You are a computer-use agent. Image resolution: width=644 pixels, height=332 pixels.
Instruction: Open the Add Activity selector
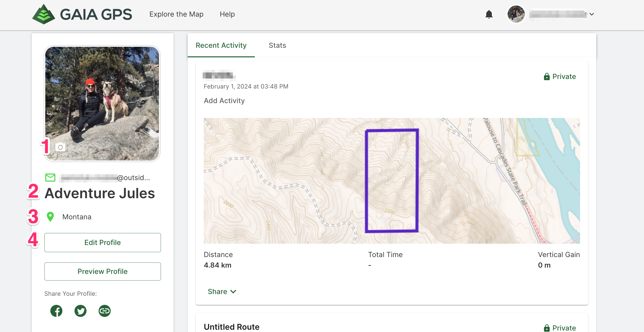pyautogui.click(x=224, y=101)
